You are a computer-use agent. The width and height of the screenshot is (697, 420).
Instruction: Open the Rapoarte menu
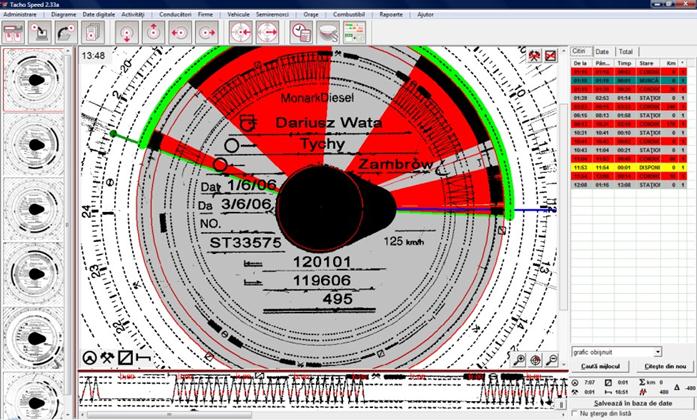click(x=391, y=14)
